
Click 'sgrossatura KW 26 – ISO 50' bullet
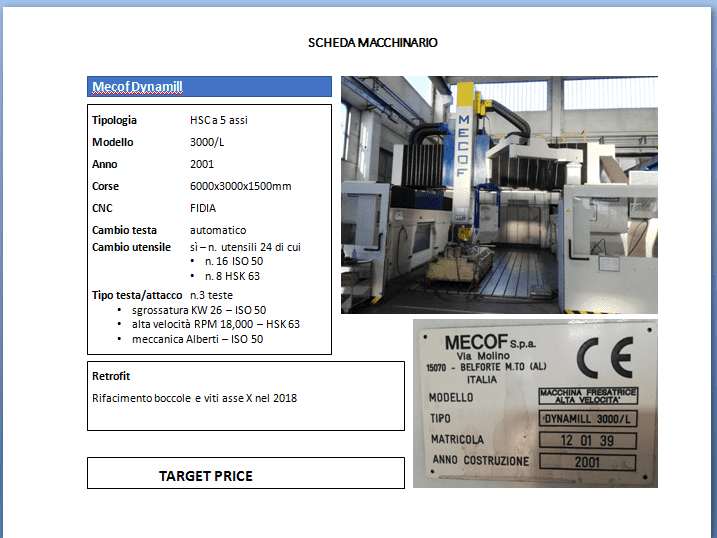point(199,310)
